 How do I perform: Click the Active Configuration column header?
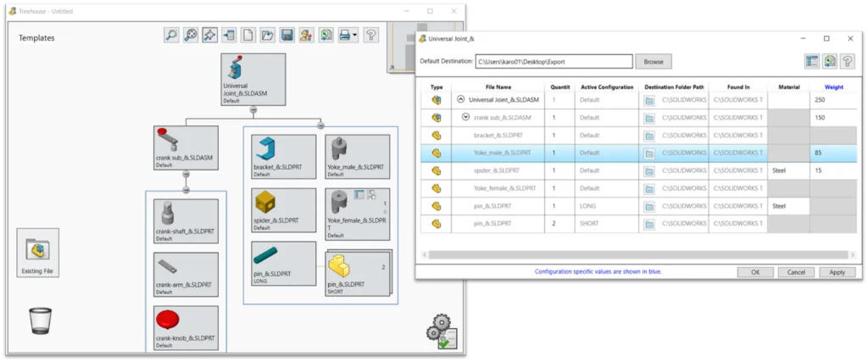tap(607, 87)
